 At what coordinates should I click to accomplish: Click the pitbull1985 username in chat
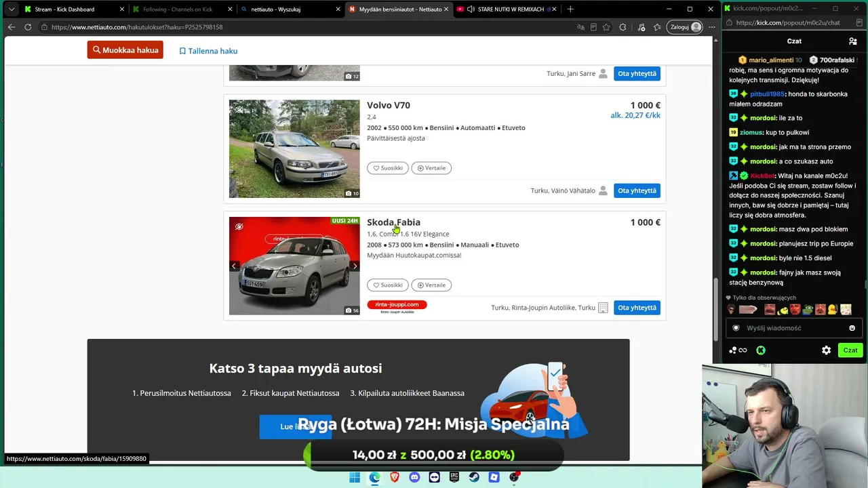(767, 94)
